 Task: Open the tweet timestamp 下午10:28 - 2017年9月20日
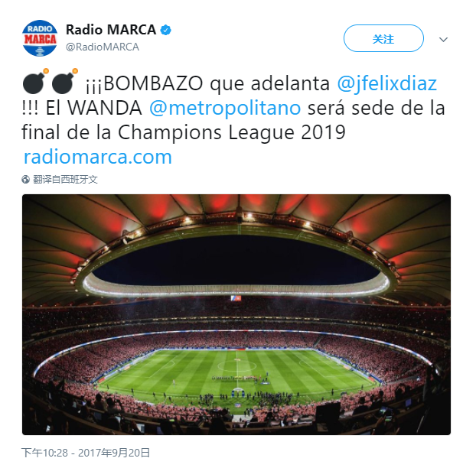click(x=86, y=453)
